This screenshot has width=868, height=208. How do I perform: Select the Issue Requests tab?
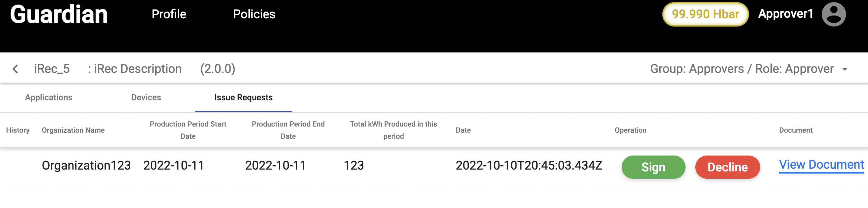tap(243, 98)
